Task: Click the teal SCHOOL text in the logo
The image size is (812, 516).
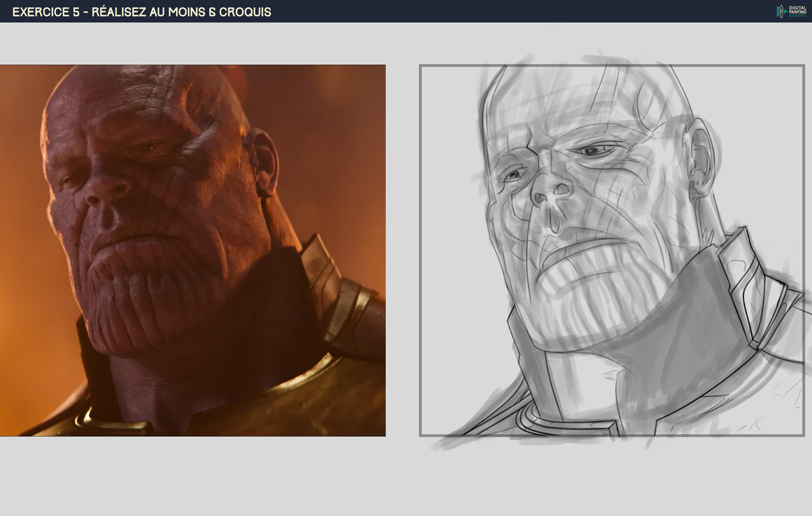Action: pyautogui.click(x=797, y=16)
